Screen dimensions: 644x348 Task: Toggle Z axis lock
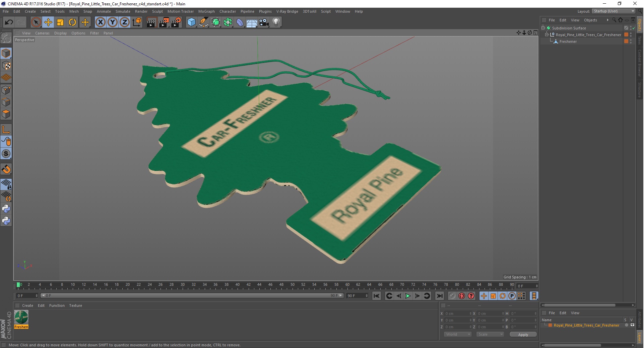click(x=125, y=22)
